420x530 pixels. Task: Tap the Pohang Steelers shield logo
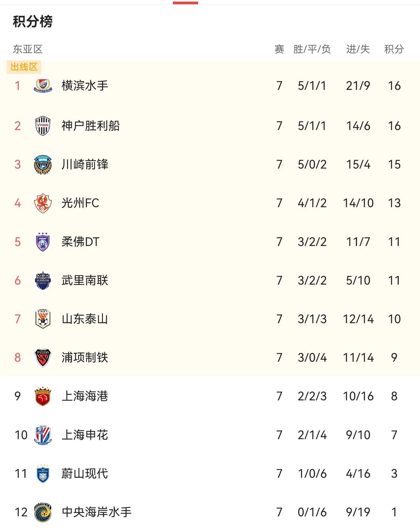pos(43,358)
